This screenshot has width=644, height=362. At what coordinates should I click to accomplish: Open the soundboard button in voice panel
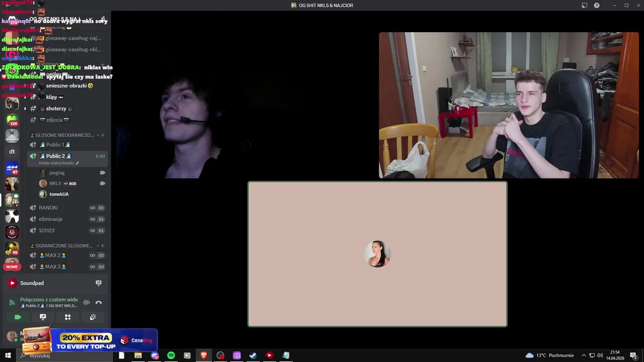93,317
